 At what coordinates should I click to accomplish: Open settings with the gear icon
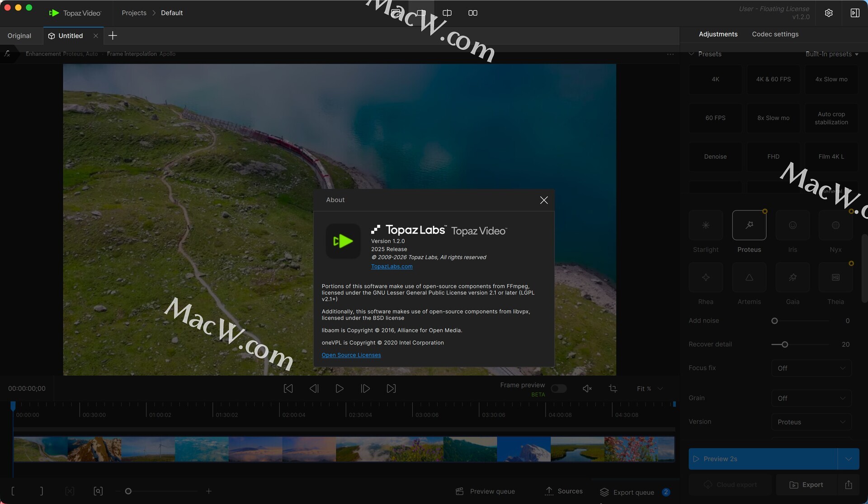pyautogui.click(x=829, y=13)
